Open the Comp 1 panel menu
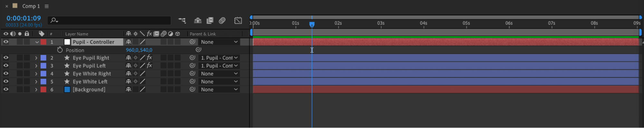644x128 pixels. pos(47,6)
